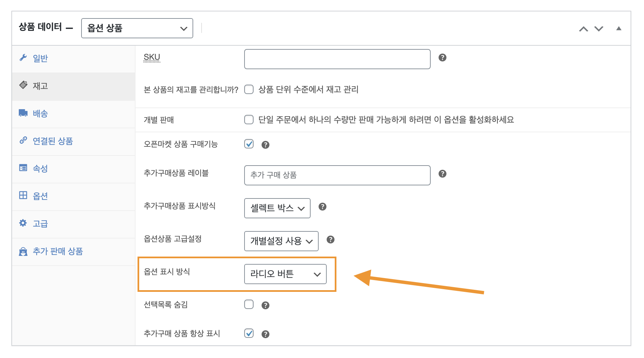Click the SKU text input field

tap(337, 59)
